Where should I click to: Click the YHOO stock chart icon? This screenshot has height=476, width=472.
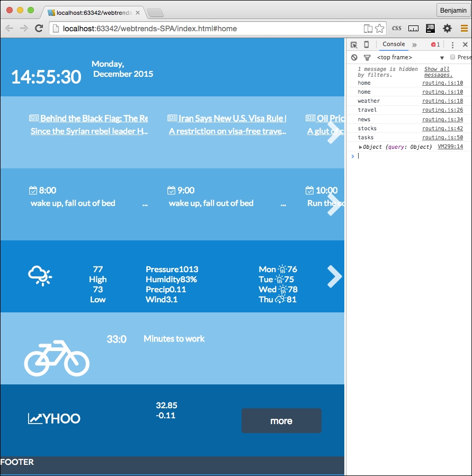point(34,419)
